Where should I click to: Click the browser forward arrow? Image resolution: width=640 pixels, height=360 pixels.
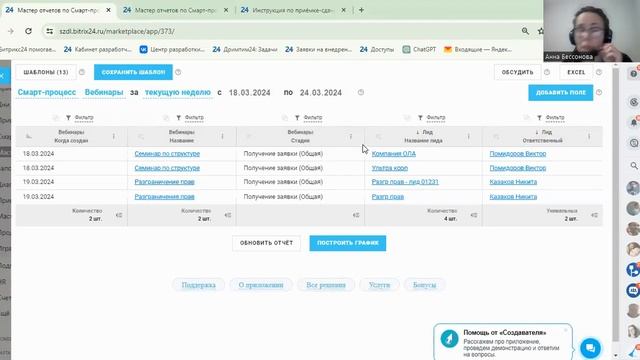(11, 31)
